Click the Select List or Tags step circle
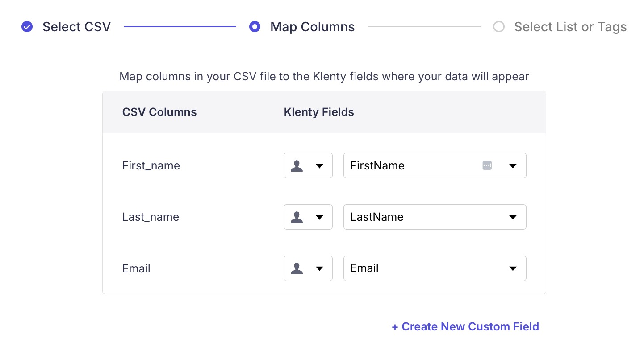644x355 pixels. pyautogui.click(x=498, y=27)
